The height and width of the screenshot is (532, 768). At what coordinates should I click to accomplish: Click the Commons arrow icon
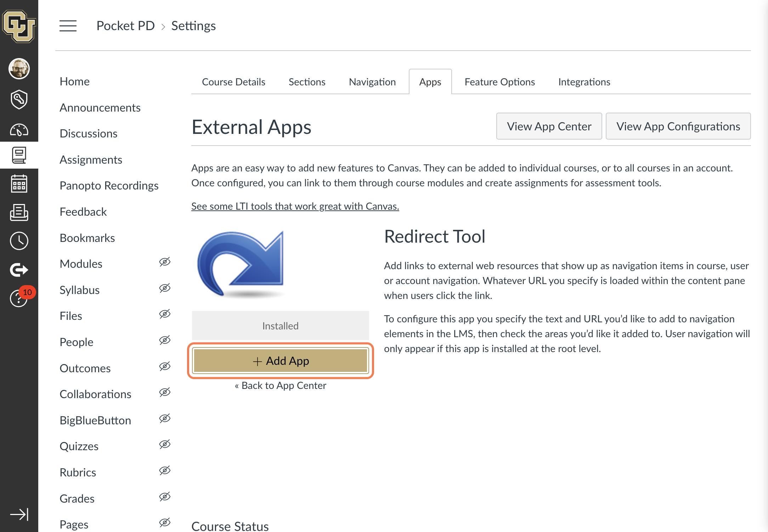[x=19, y=270]
